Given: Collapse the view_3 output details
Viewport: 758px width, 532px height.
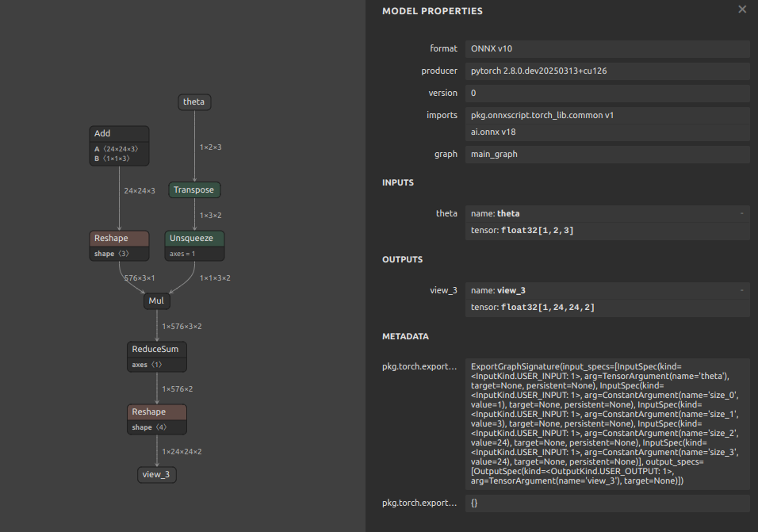Looking at the screenshot, I should point(741,290).
